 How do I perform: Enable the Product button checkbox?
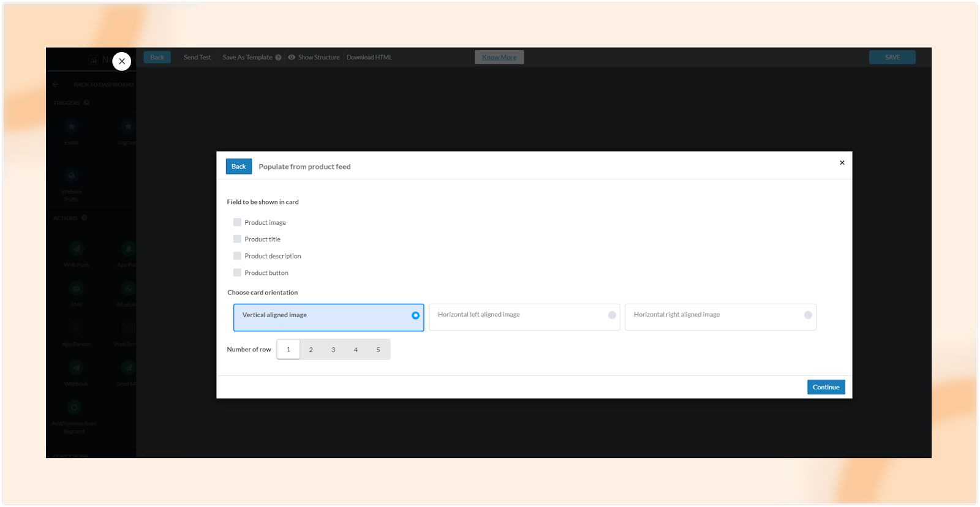click(x=237, y=272)
